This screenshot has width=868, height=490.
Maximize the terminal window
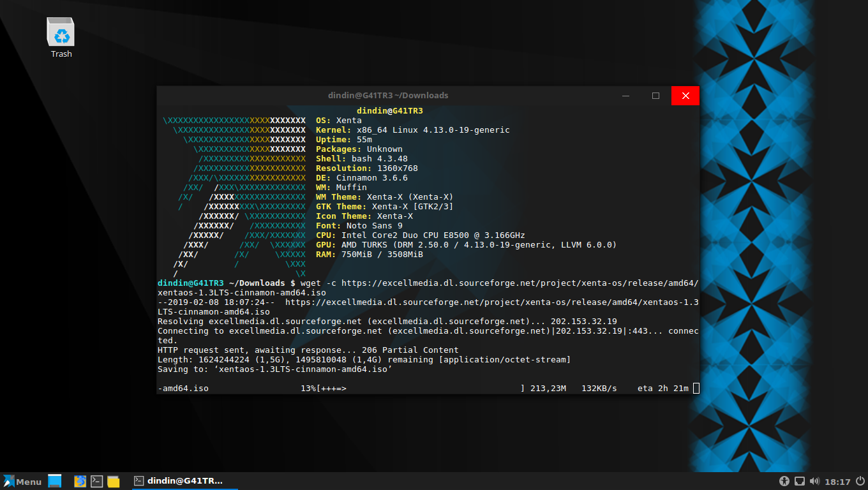tap(655, 96)
